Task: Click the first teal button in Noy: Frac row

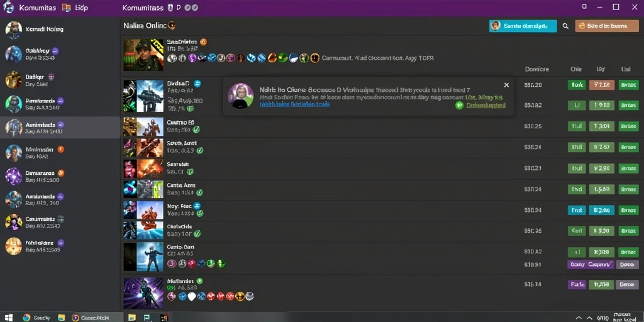Action: [577, 210]
